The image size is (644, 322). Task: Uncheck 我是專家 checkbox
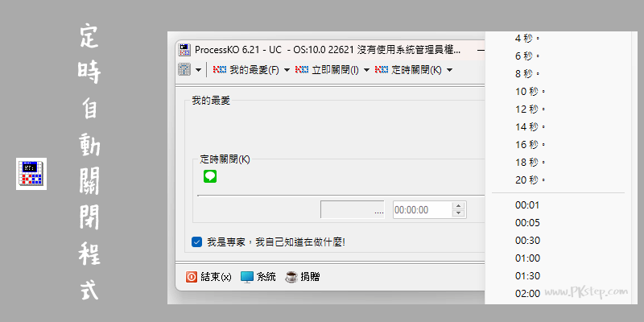coord(196,242)
